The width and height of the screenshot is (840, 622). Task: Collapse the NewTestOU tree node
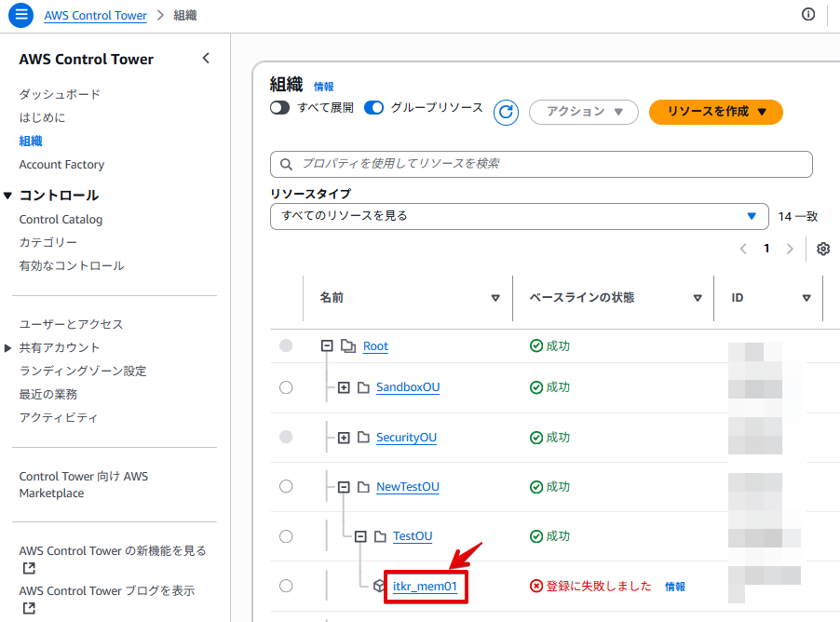(x=344, y=487)
